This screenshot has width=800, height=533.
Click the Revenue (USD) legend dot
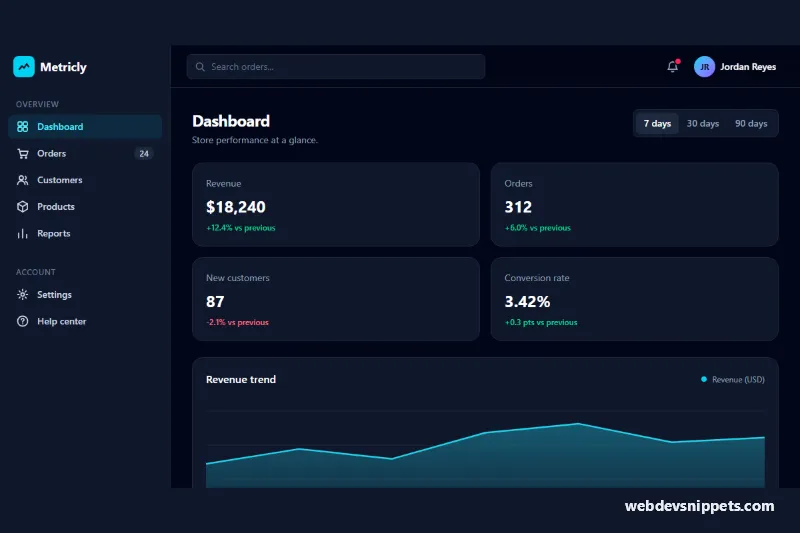(x=704, y=379)
